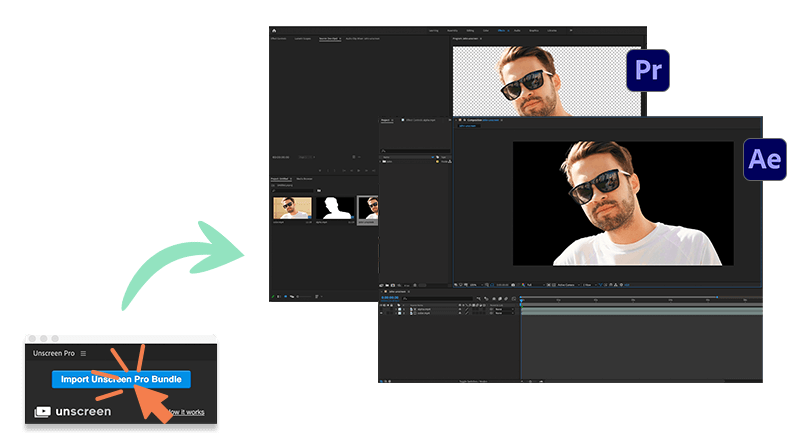
Task: Open the Unscreen Pro panel hamburger menu
Action: coord(84,353)
